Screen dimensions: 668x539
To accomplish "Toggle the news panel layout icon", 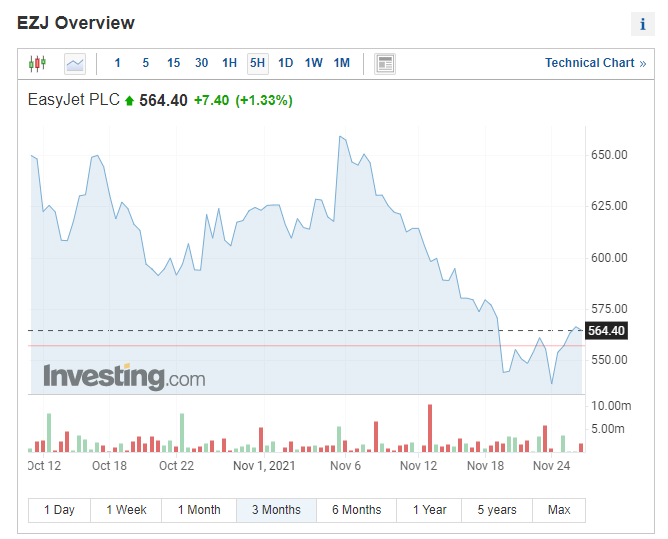I will tap(385, 64).
